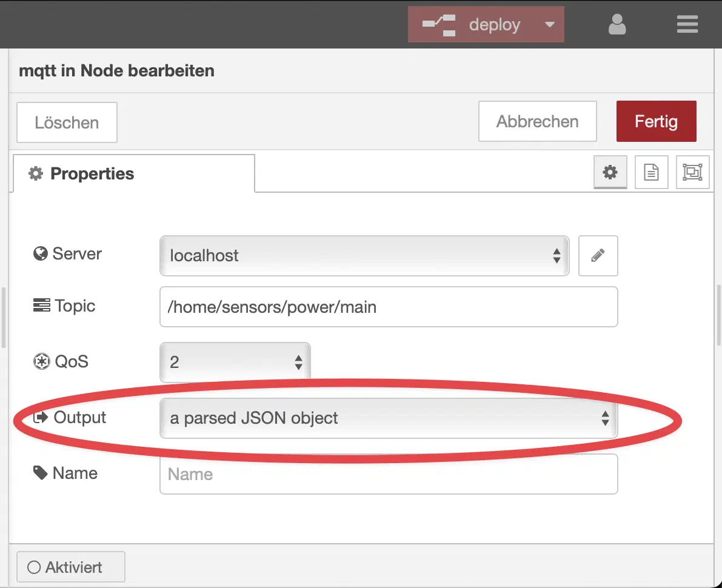Screen dimensions: 722x588
Task: Open the deploy options dropdown arrow
Action: (550, 24)
